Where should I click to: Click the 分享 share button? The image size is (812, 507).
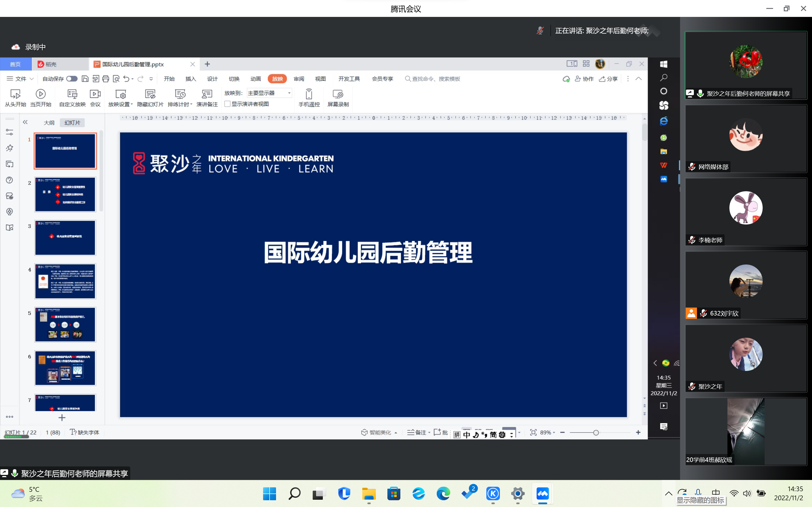tap(609, 79)
